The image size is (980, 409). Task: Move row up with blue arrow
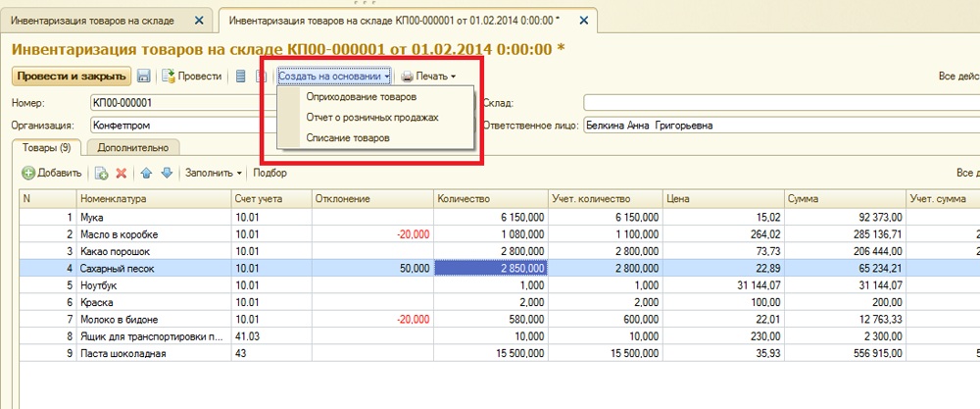point(146,173)
